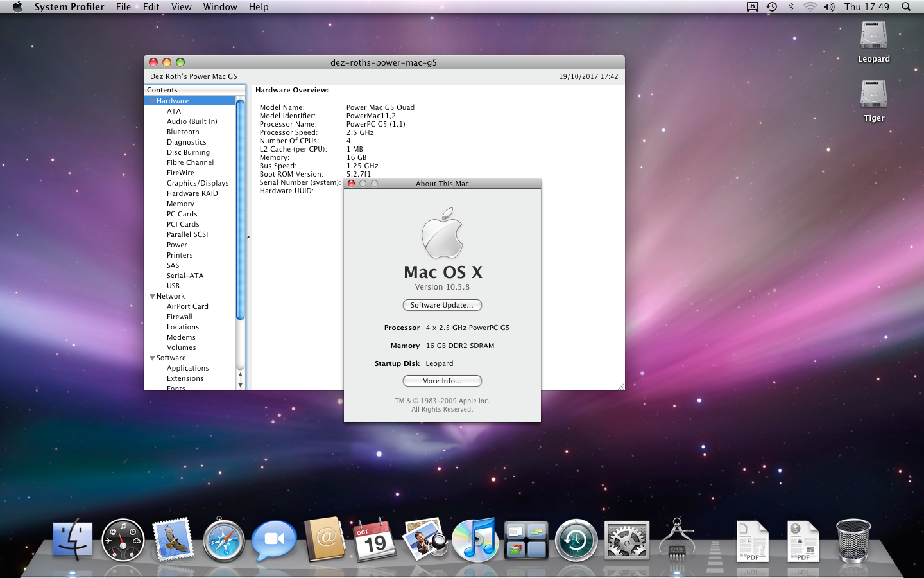Open the Window menu
The width and height of the screenshot is (924, 578).
pos(220,7)
